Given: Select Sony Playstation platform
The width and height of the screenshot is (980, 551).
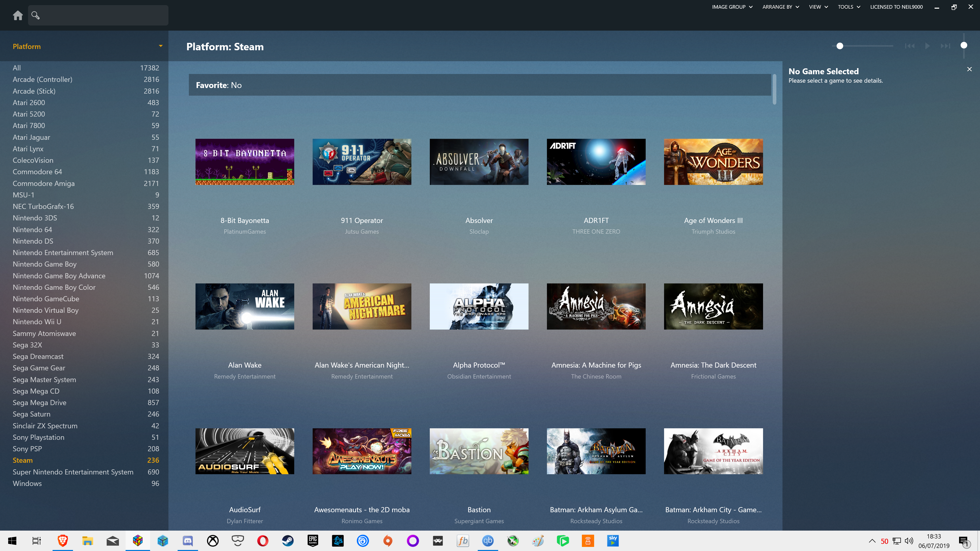Looking at the screenshot, I should [85, 437].
